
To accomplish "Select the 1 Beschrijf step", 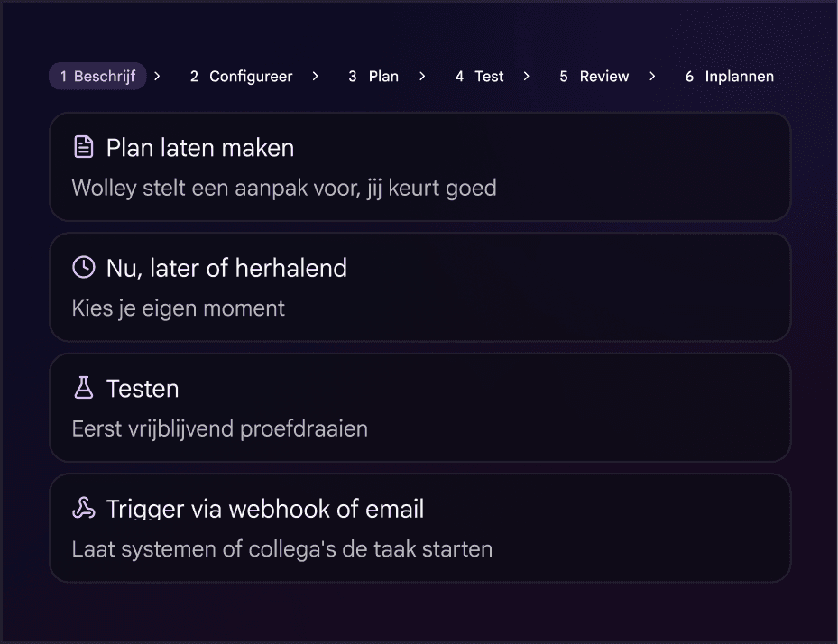I will [x=97, y=76].
